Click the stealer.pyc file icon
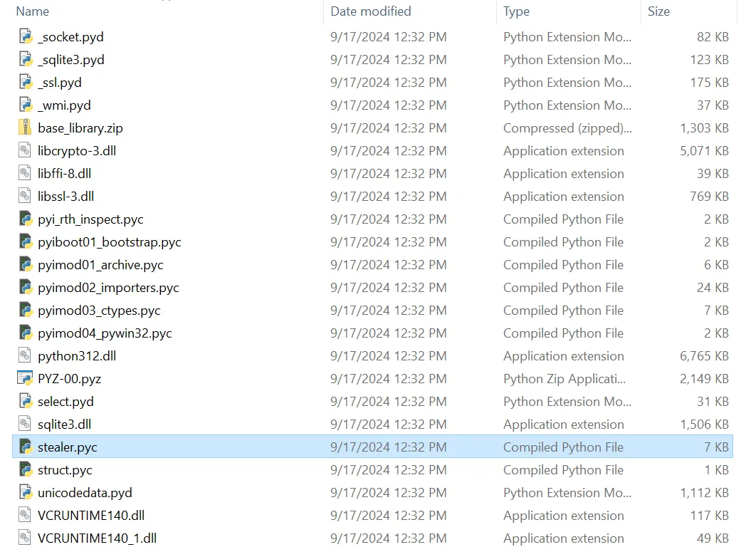Image resolution: width=756 pixels, height=547 pixels. tap(25, 447)
